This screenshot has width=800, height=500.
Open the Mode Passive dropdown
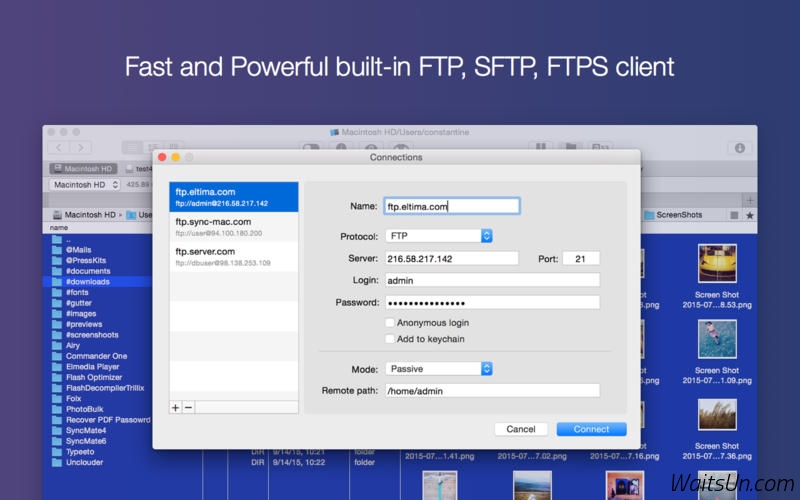[439, 368]
